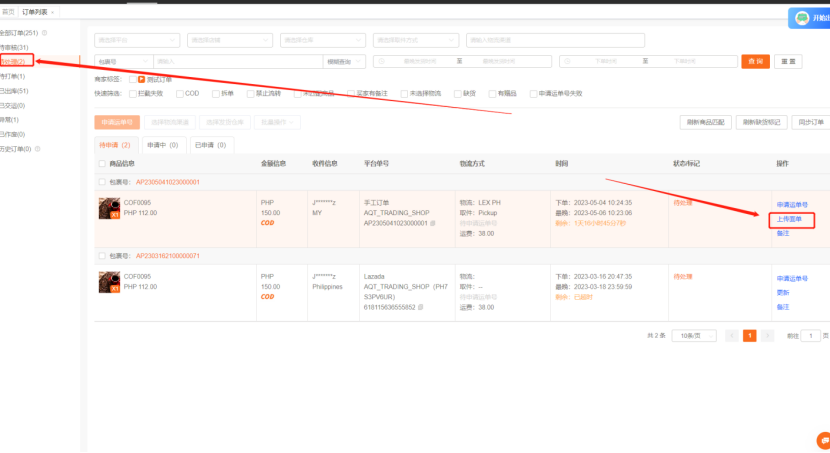Click the first COF0095 product thumbnail

[110, 209]
